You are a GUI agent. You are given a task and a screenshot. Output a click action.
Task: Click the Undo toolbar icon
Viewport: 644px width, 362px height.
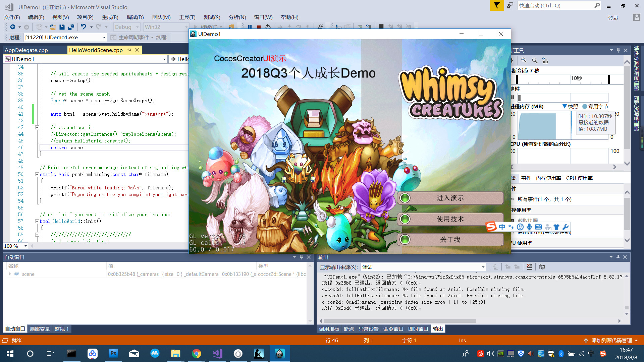tap(83, 27)
